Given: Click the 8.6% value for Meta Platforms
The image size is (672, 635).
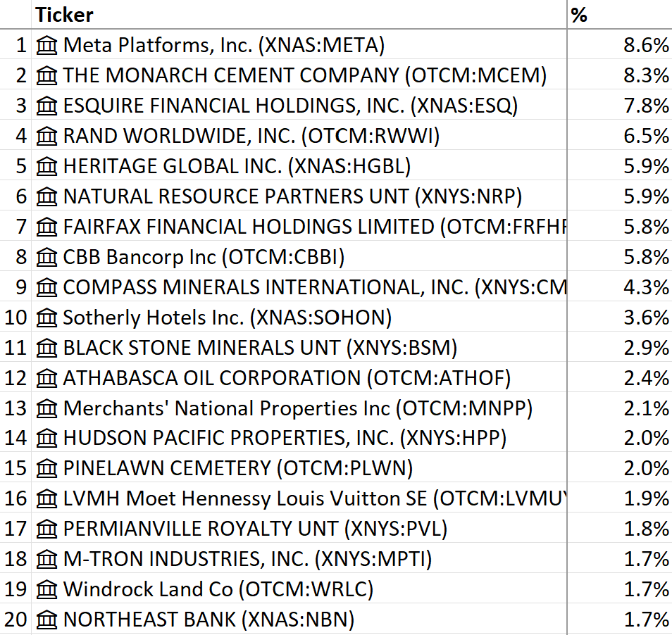Looking at the screenshot, I should pyautogui.click(x=646, y=45).
